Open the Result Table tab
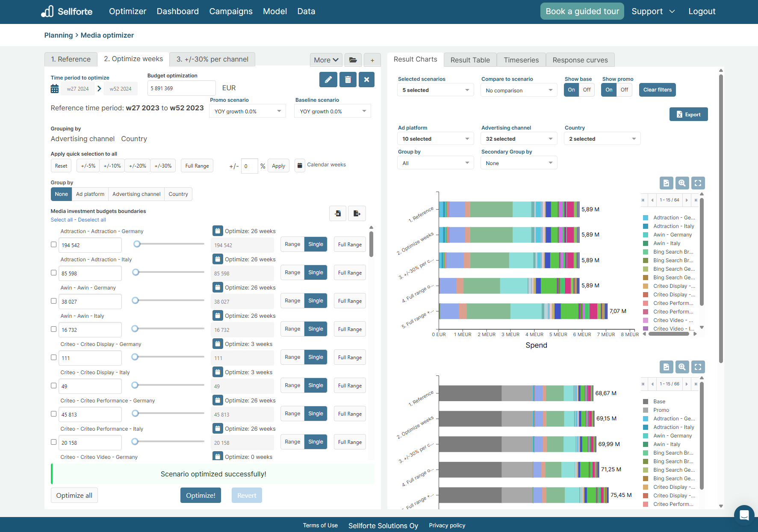This screenshot has width=758, height=532. click(470, 60)
